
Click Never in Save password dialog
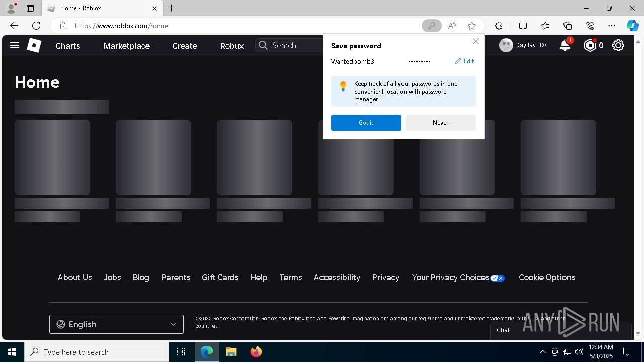(x=441, y=123)
